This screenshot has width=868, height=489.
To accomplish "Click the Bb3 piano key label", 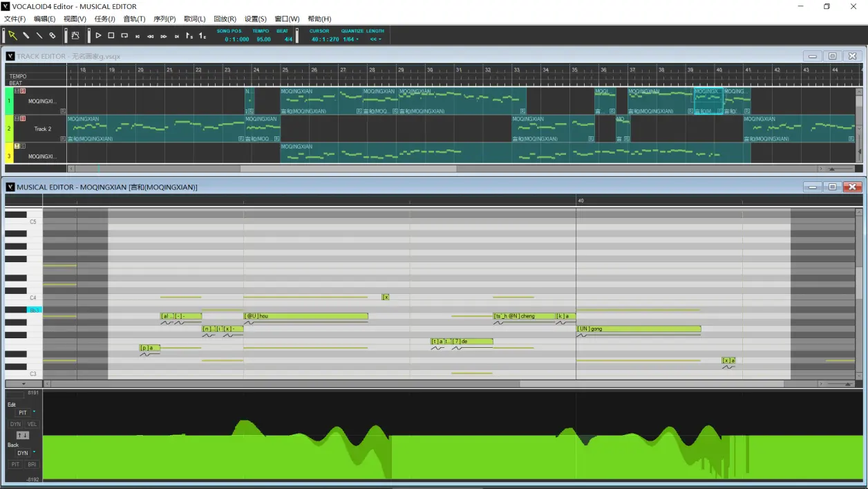I will pos(34,310).
